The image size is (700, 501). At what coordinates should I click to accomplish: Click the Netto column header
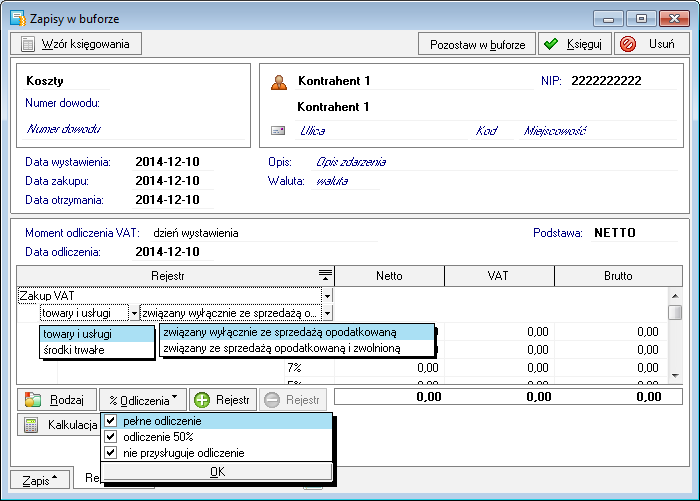[x=389, y=276]
